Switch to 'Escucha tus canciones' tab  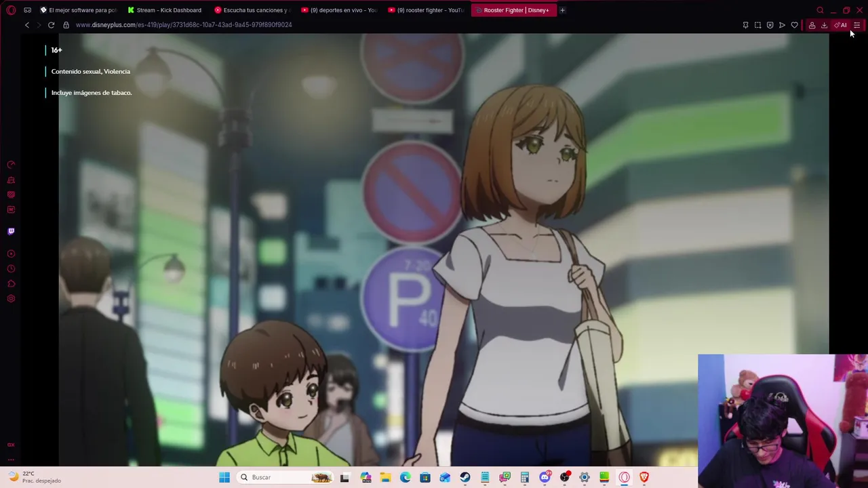[x=252, y=10]
